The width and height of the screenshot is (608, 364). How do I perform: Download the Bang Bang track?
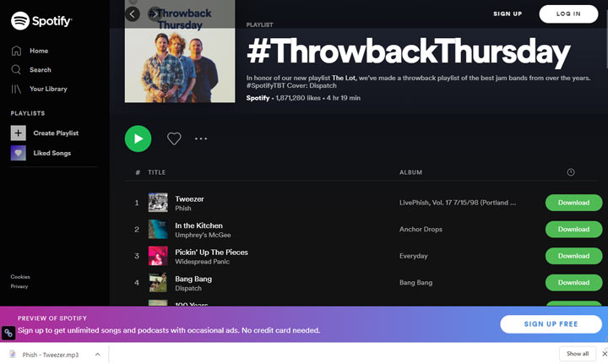pyautogui.click(x=573, y=283)
